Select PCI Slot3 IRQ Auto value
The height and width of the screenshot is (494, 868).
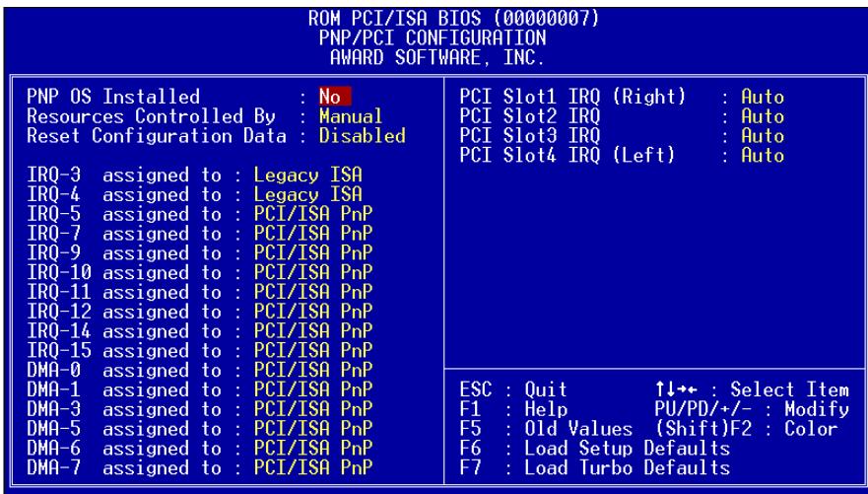click(x=763, y=136)
